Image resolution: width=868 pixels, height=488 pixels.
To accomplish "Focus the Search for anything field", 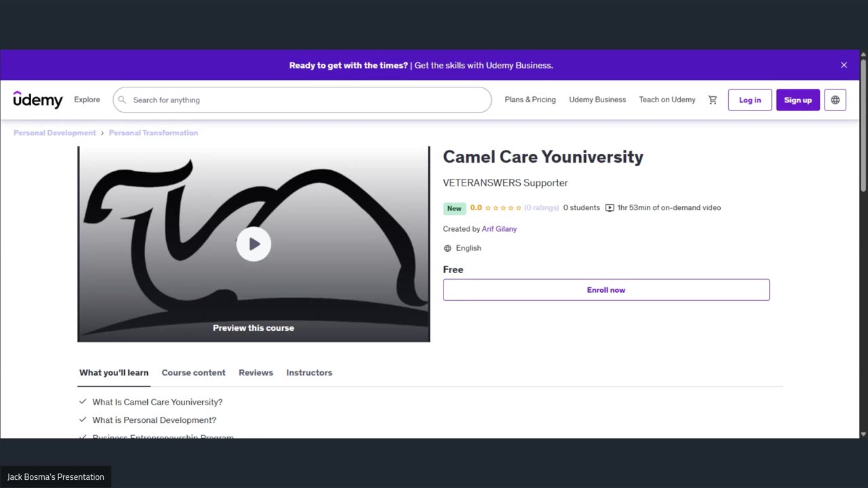I will point(302,100).
